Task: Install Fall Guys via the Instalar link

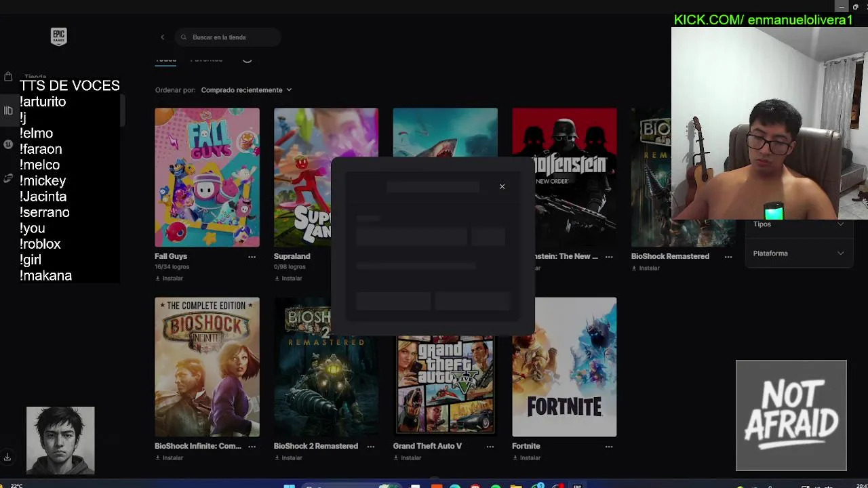Action: click(x=169, y=279)
